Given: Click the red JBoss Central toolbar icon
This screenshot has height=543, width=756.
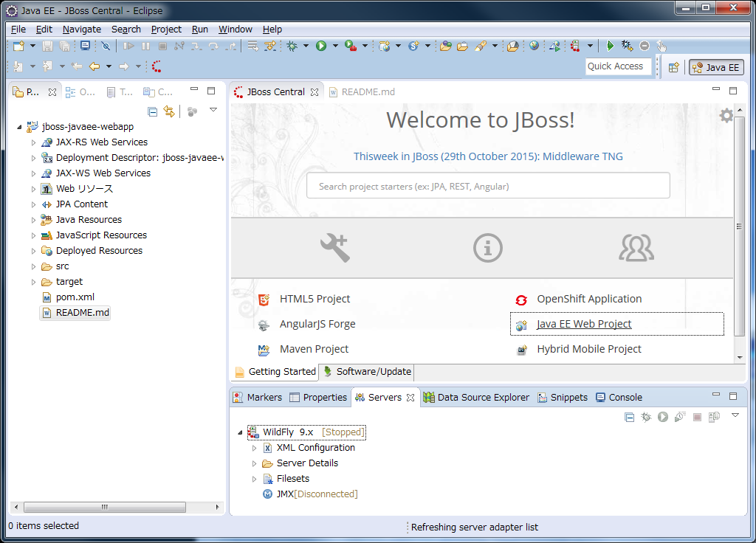Looking at the screenshot, I should pyautogui.click(x=157, y=66).
